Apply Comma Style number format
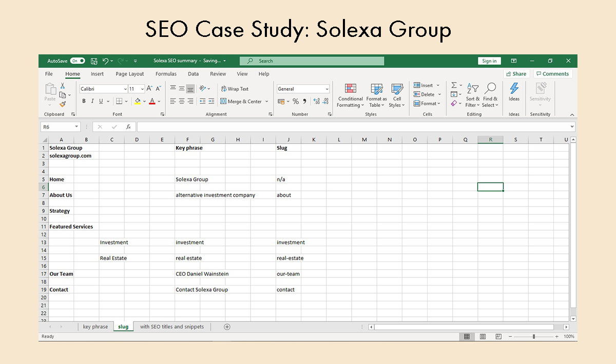 (x=304, y=102)
